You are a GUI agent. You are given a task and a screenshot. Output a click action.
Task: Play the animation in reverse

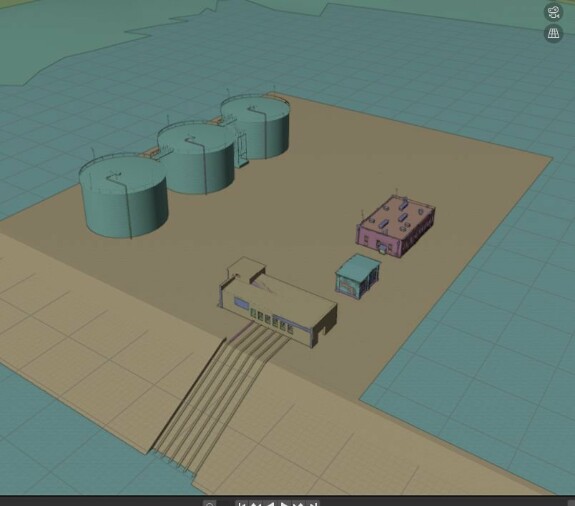coord(270,503)
